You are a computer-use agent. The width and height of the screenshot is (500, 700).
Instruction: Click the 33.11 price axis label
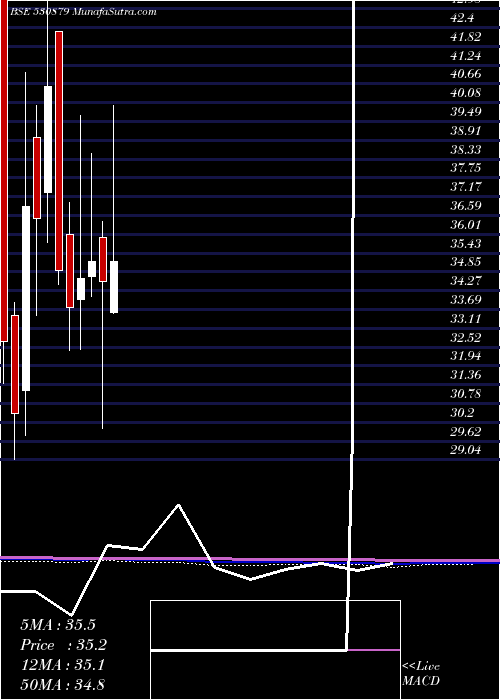(x=466, y=319)
